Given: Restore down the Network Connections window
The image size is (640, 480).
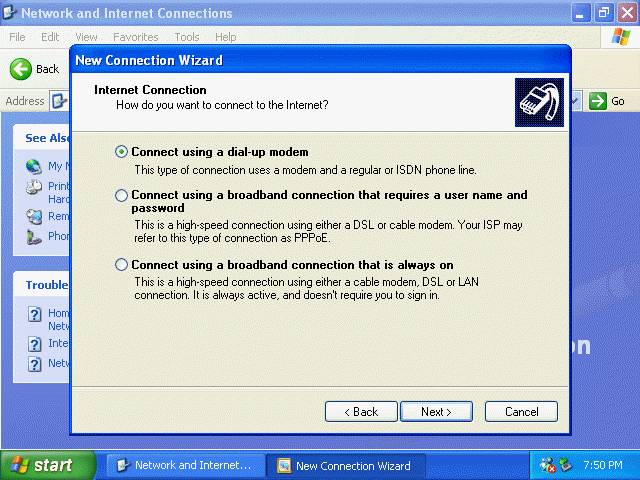Looking at the screenshot, I should pyautogui.click(x=604, y=13).
